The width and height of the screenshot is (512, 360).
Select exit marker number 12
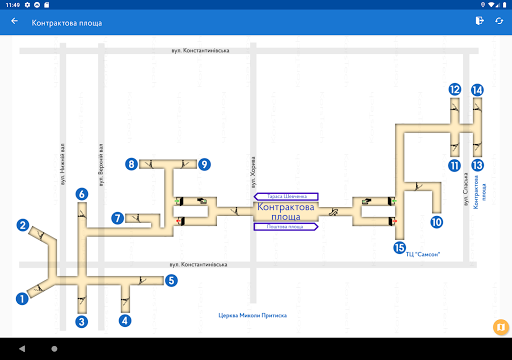(455, 89)
